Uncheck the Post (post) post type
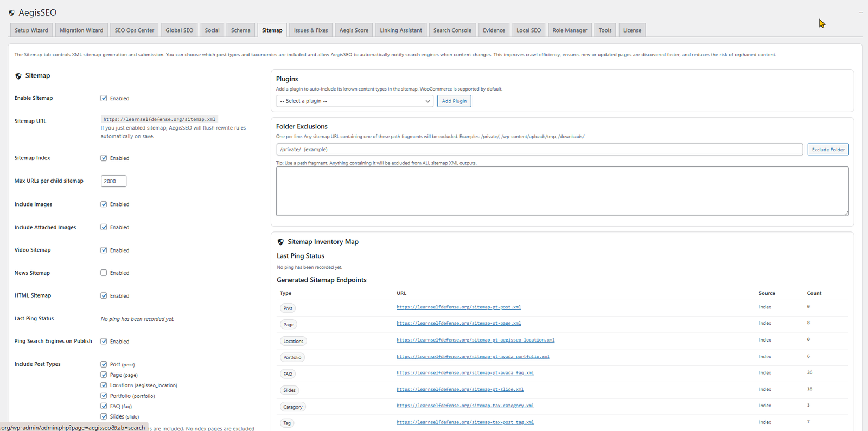Viewport: 868px width, 431px height. 104,364
